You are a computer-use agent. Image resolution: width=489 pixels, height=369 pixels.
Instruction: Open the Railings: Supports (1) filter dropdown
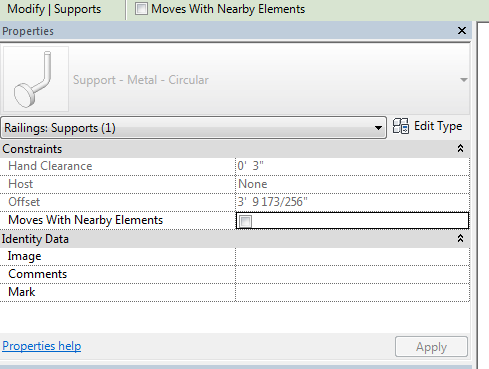tap(193, 128)
